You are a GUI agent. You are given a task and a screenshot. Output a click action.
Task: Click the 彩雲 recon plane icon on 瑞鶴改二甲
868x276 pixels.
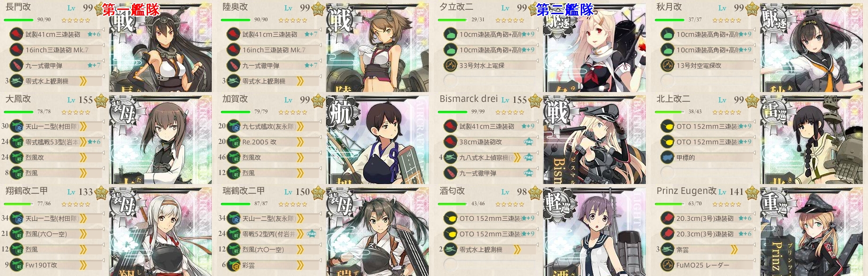234,265
